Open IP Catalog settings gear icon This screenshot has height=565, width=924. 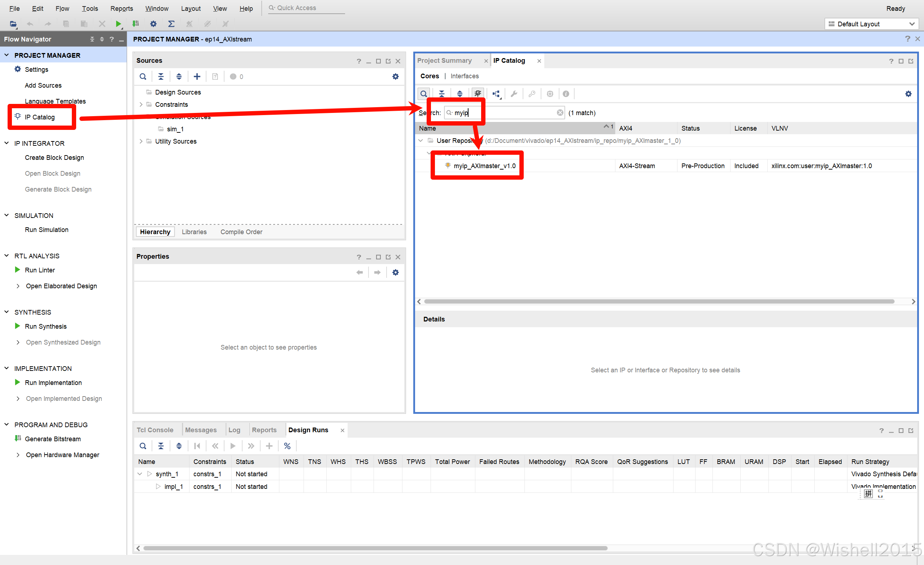(x=908, y=94)
